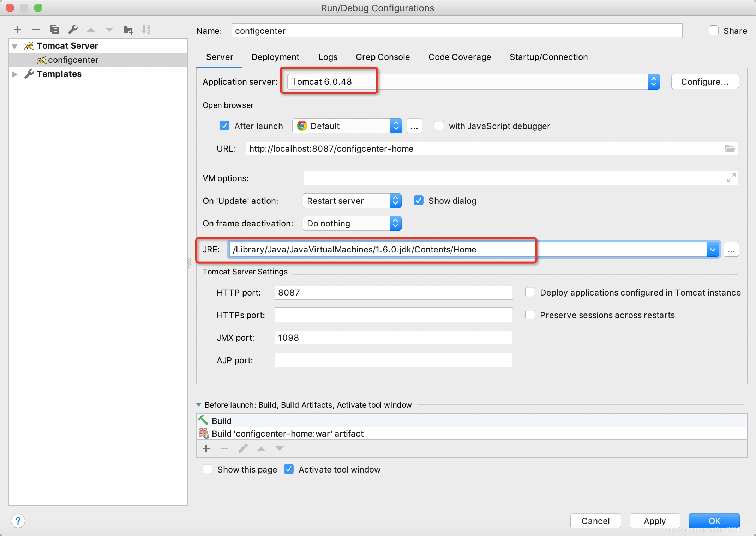Expand the Templates tree node
The width and height of the screenshot is (756, 536).
click(x=14, y=74)
